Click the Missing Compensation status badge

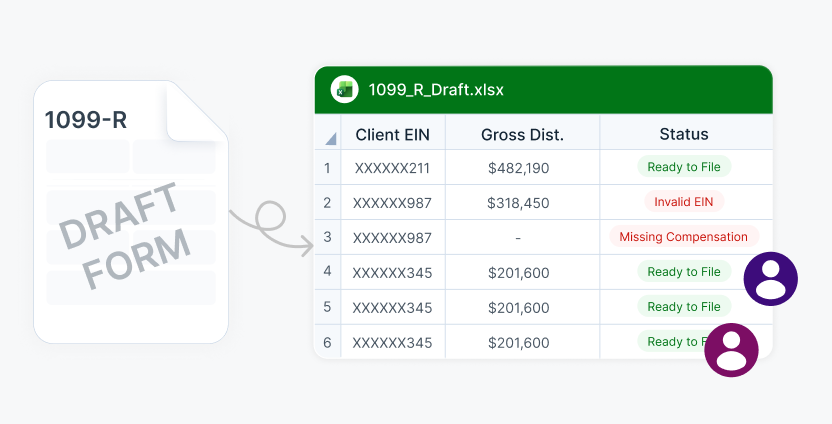(684, 237)
